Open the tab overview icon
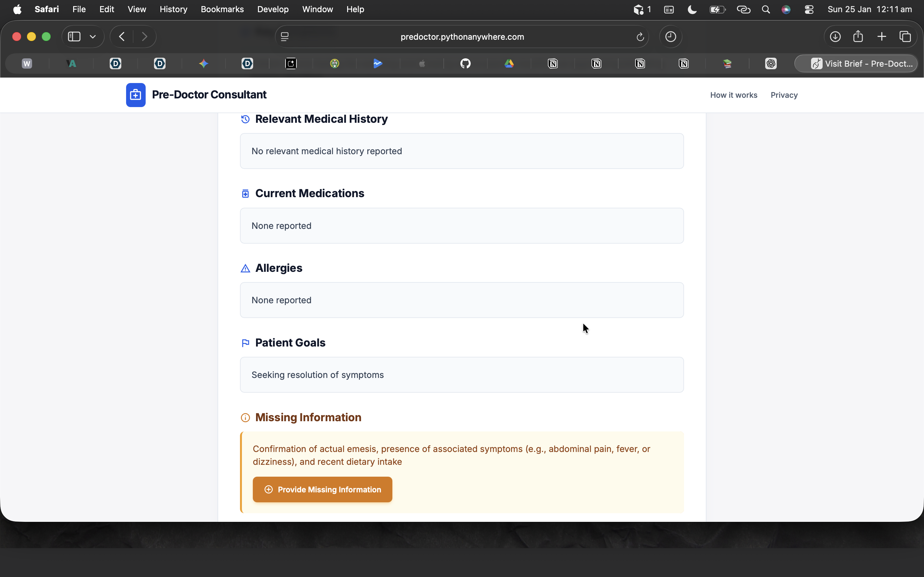924x577 pixels. (905, 37)
